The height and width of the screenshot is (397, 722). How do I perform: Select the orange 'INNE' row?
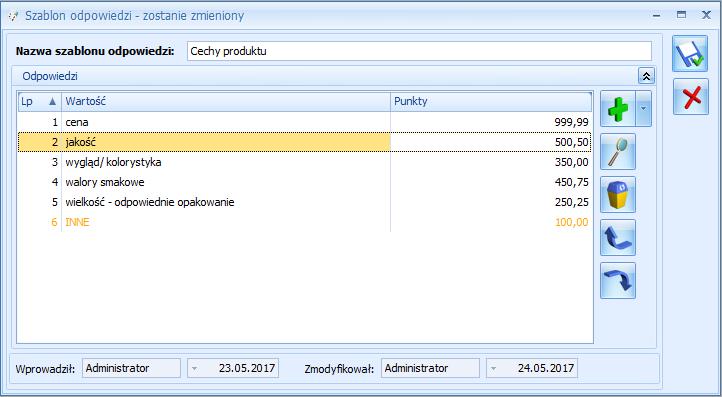pos(304,222)
